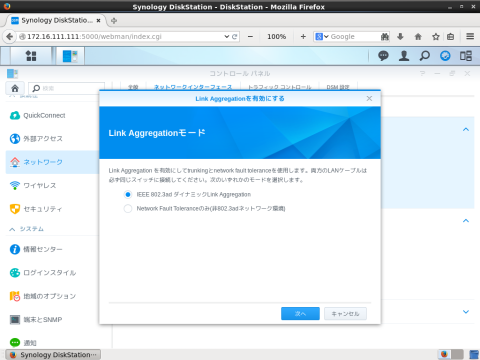The height and width of the screenshot is (360, 480).
Task: Select IEEE 802.3ad dynamic Link Aggregation
Action: (x=128, y=194)
